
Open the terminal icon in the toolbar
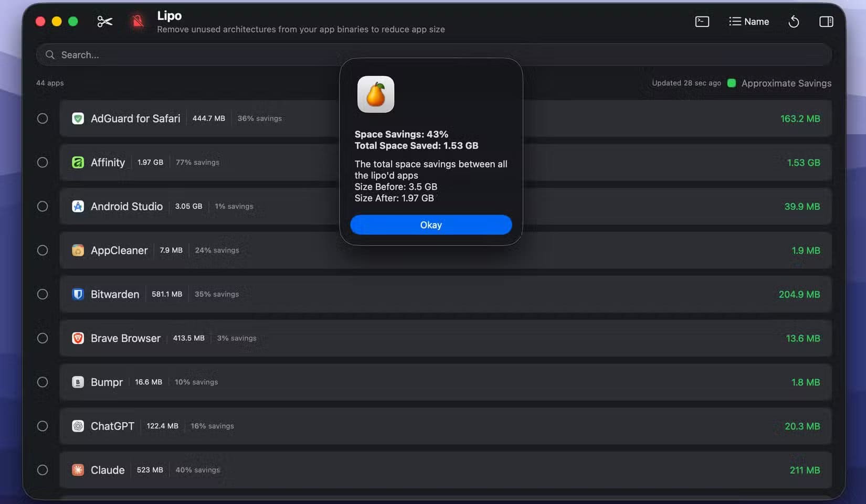tap(701, 22)
